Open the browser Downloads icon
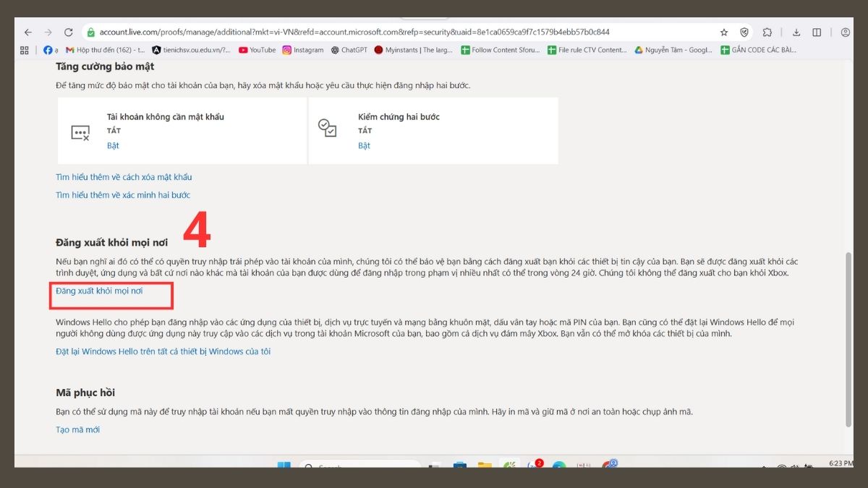This screenshot has height=488, width=868. [x=796, y=33]
